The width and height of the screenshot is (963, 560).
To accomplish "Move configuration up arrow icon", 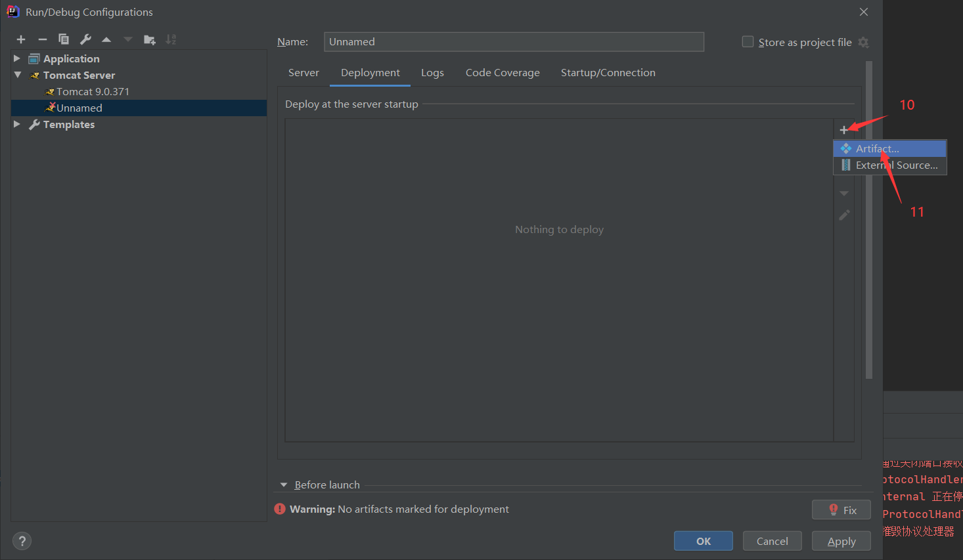I will (106, 39).
